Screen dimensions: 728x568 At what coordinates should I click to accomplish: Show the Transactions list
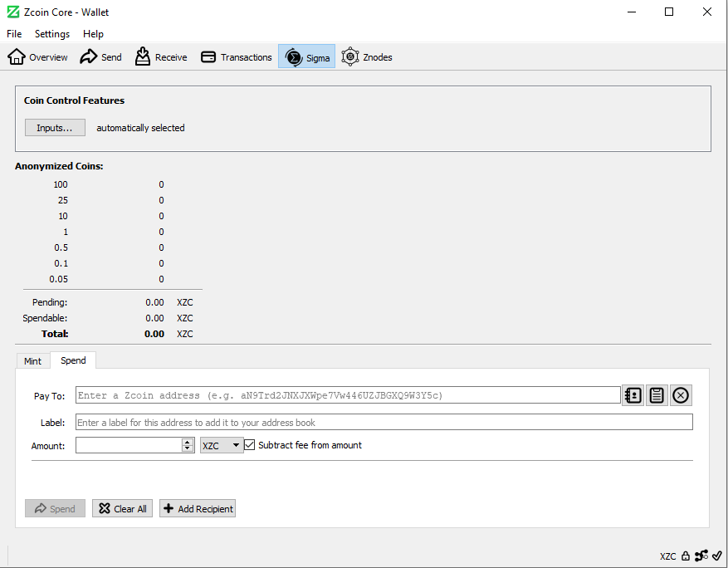click(237, 56)
